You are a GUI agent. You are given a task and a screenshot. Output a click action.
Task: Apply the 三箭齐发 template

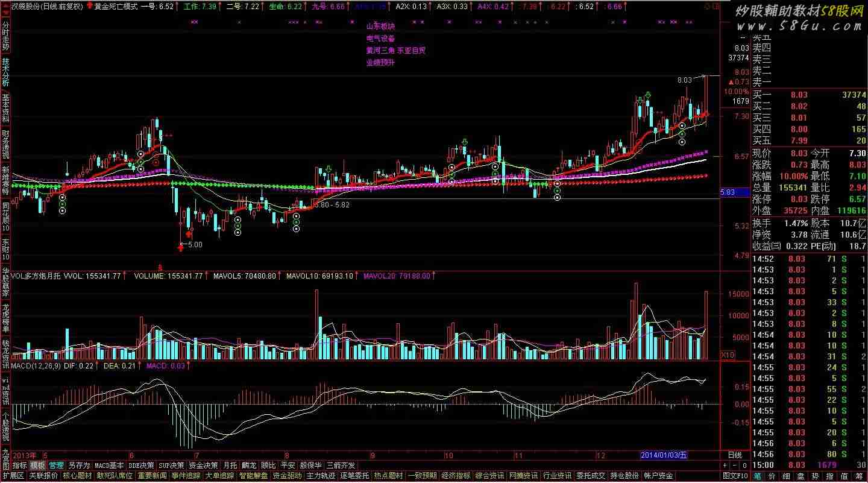click(x=341, y=466)
